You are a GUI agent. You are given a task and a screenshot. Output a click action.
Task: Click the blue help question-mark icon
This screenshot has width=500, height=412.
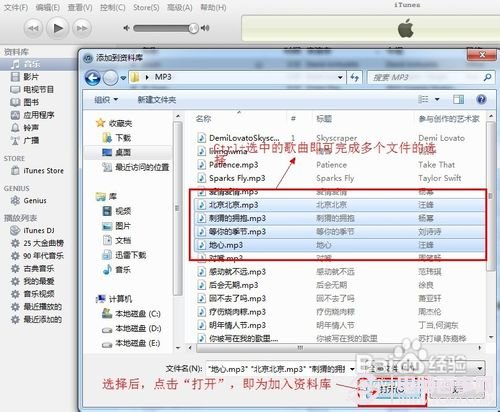(481, 99)
